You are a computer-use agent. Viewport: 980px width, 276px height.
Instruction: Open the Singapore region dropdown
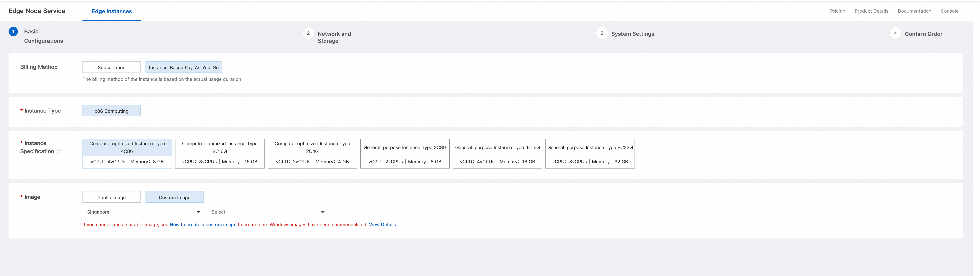143,212
